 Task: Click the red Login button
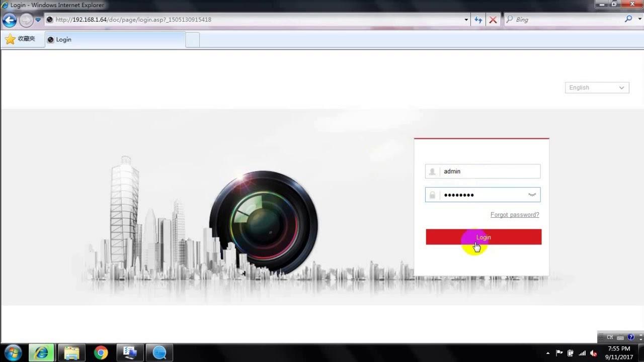coord(484,237)
